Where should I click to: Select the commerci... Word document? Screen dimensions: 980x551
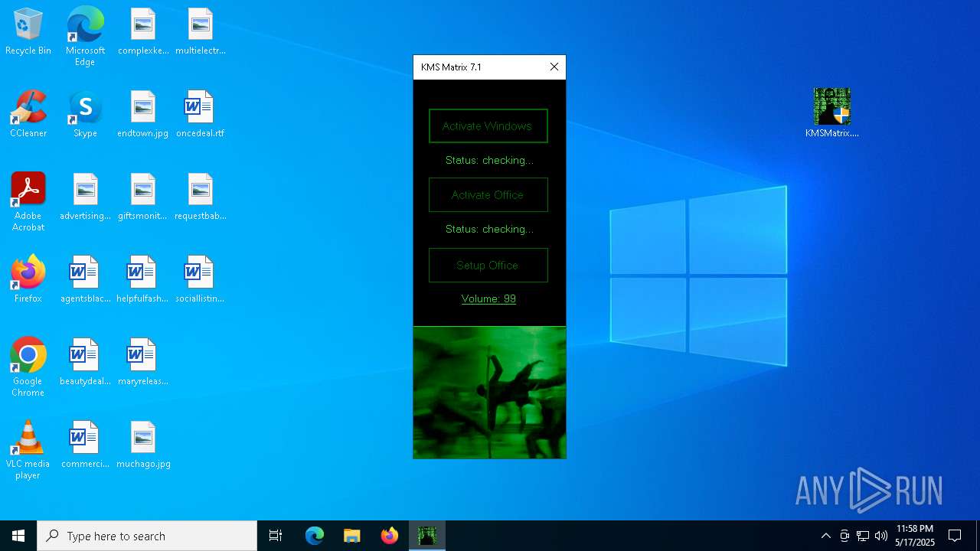pyautogui.click(x=85, y=445)
